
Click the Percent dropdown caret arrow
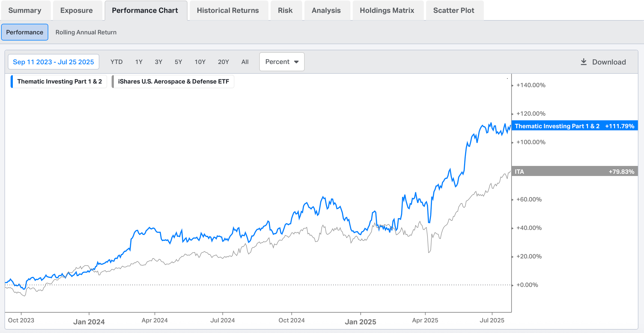tap(296, 62)
